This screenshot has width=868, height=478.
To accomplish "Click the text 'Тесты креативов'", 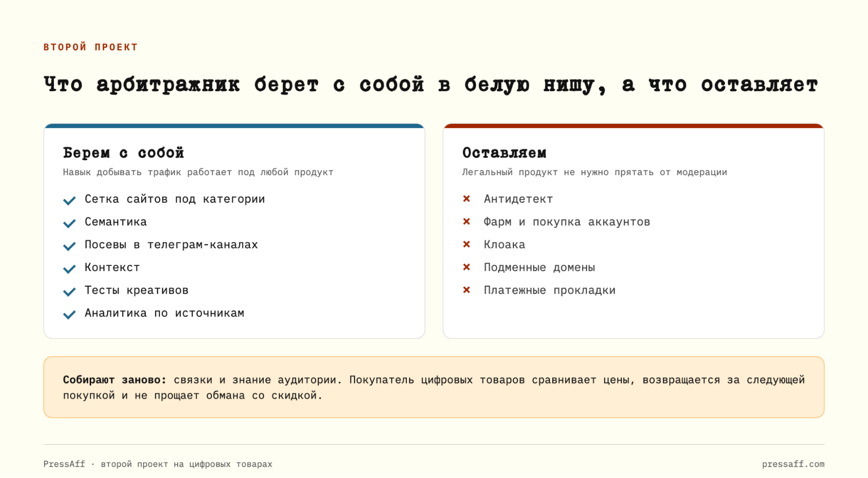I will coord(136,290).
